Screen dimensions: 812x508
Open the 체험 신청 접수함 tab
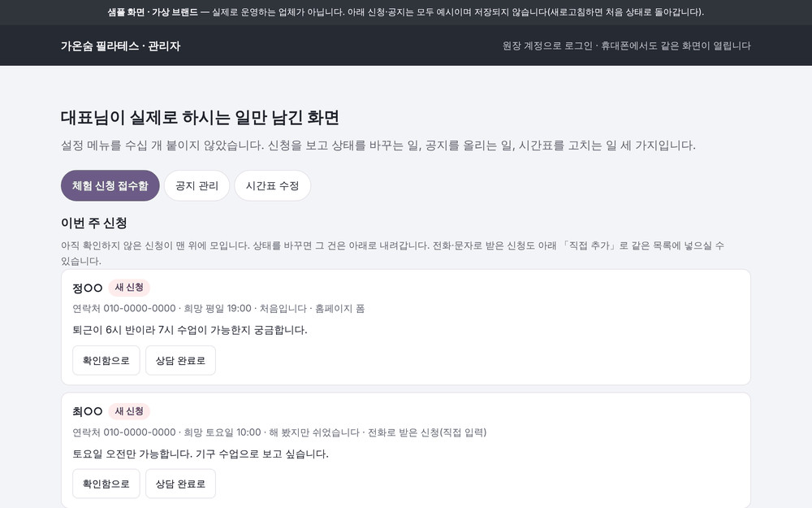(110, 185)
